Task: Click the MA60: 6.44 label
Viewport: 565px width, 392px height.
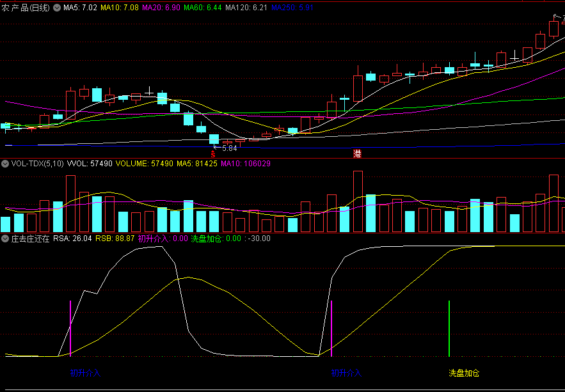Action: pos(202,8)
